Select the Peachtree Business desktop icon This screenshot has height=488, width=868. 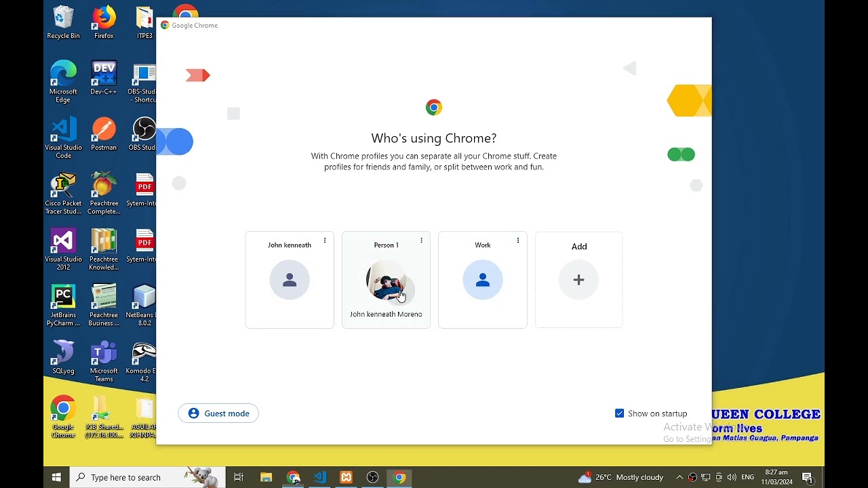pos(104,305)
